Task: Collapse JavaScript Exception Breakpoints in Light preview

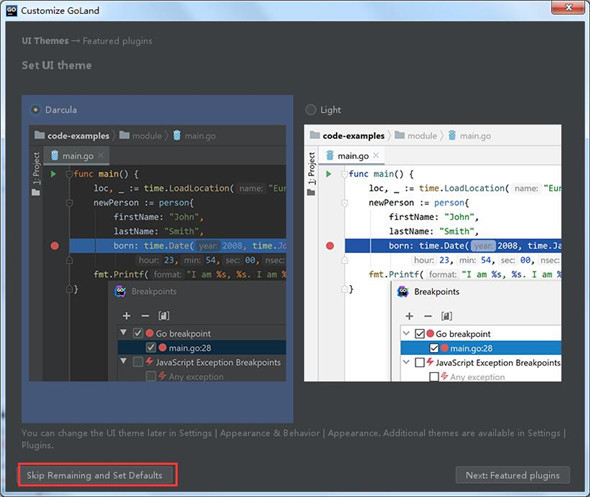Action: [x=406, y=362]
